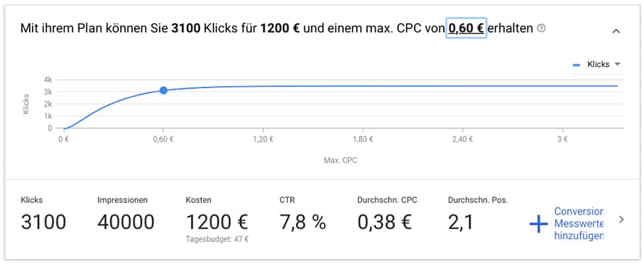Click the help question mark icon
The height and width of the screenshot is (264, 644).
pos(541,28)
